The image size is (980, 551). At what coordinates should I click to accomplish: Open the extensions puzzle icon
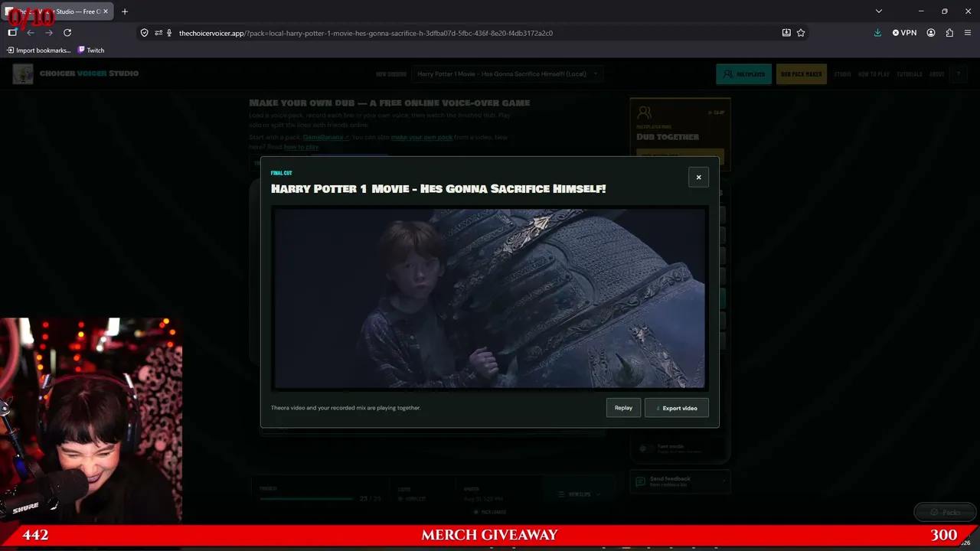[949, 33]
